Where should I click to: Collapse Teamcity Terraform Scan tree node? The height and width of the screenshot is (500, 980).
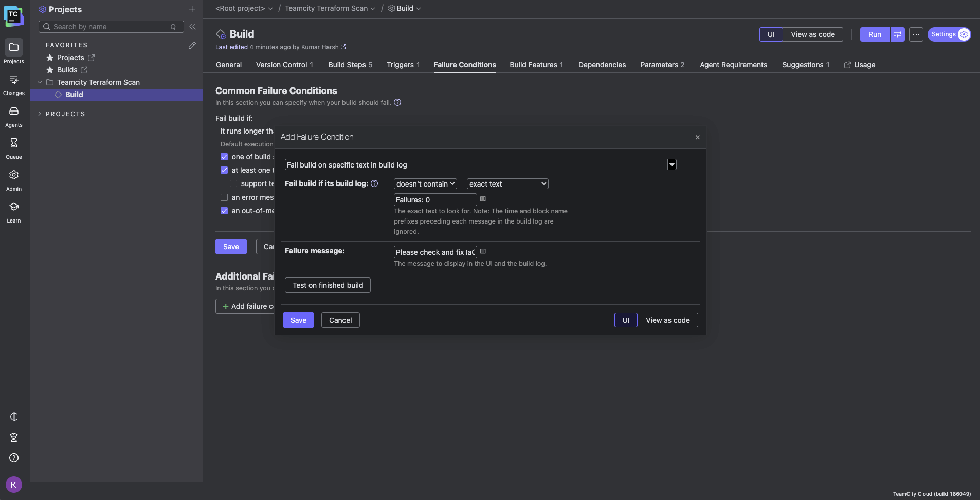tap(40, 82)
